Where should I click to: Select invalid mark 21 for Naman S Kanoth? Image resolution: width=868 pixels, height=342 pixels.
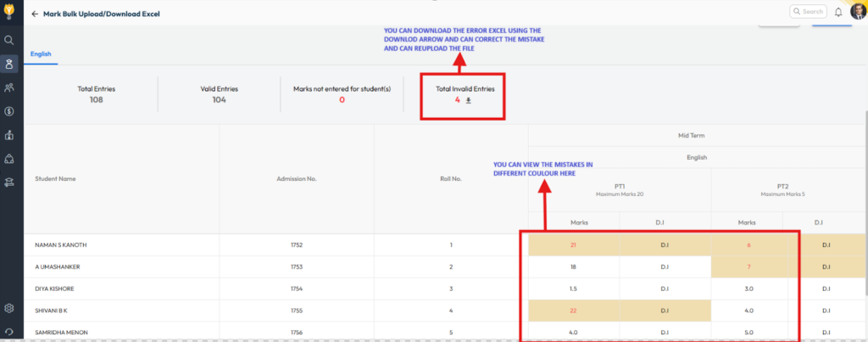tap(573, 244)
